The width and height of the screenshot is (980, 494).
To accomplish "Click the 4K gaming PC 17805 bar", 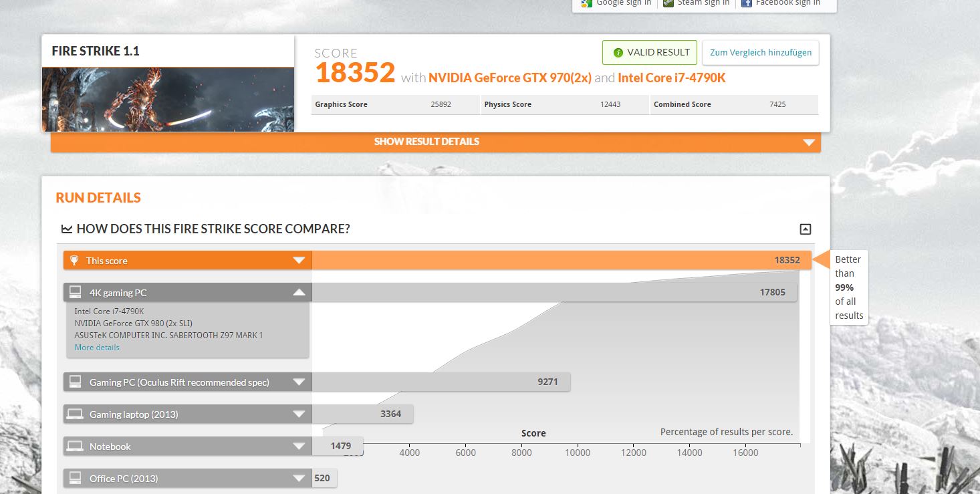I will [x=554, y=292].
